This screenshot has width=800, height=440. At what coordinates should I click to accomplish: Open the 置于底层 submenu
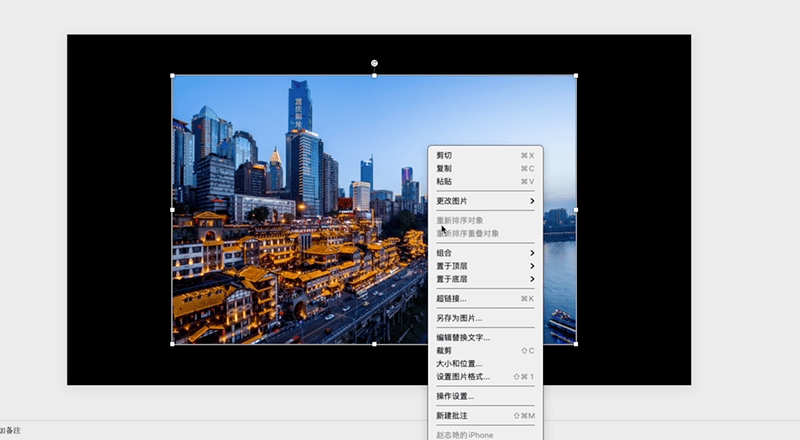point(485,279)
